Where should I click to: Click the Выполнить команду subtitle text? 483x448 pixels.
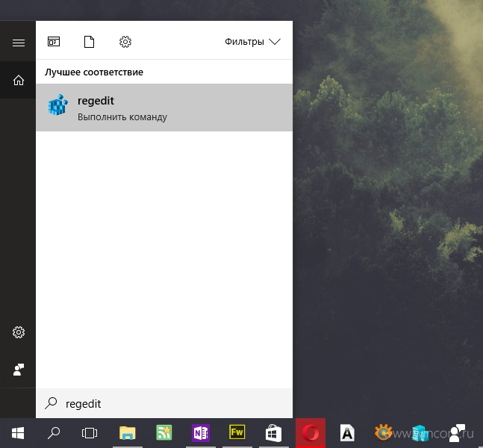(x=122, y=117)
